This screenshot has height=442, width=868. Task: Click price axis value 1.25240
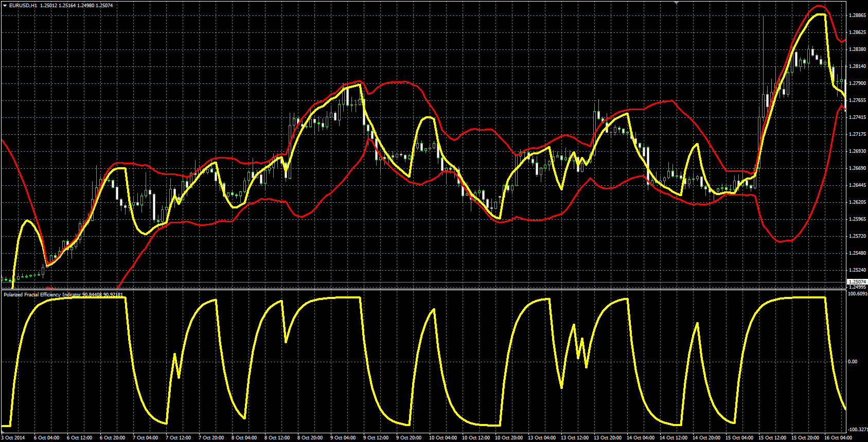857,270
